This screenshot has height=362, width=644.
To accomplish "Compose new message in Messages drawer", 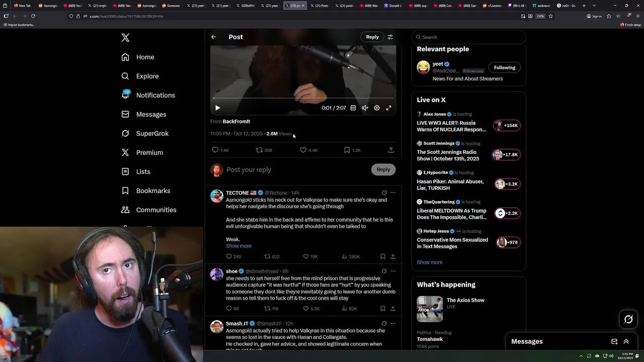I will (x=614, y=341).
